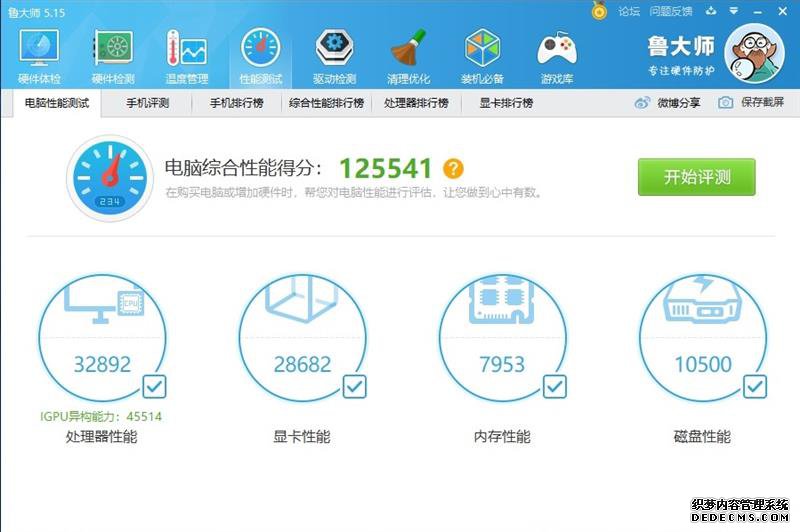Click 电脑综合性能得分 heading text
Screen dimensions: 800x532
coord(244,168)
